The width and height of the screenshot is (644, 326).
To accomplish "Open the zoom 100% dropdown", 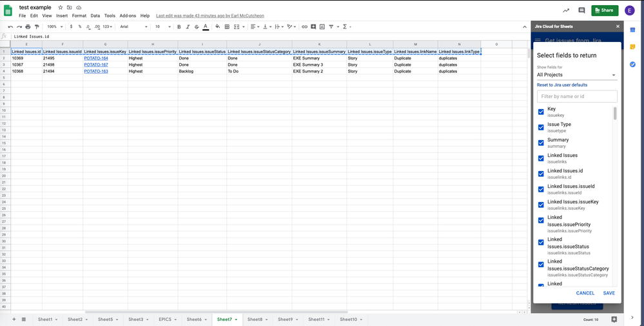I will pos(55,26).
